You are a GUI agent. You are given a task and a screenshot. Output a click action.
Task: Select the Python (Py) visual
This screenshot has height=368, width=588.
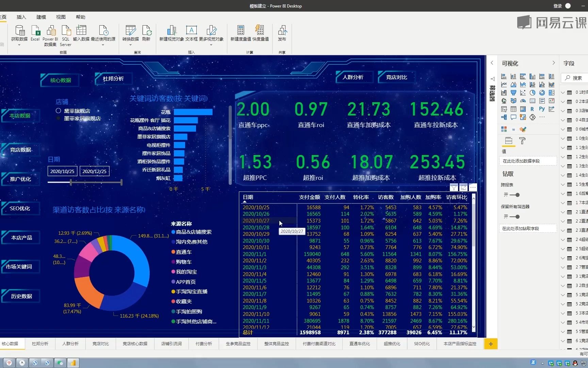(x=542, y=109)
